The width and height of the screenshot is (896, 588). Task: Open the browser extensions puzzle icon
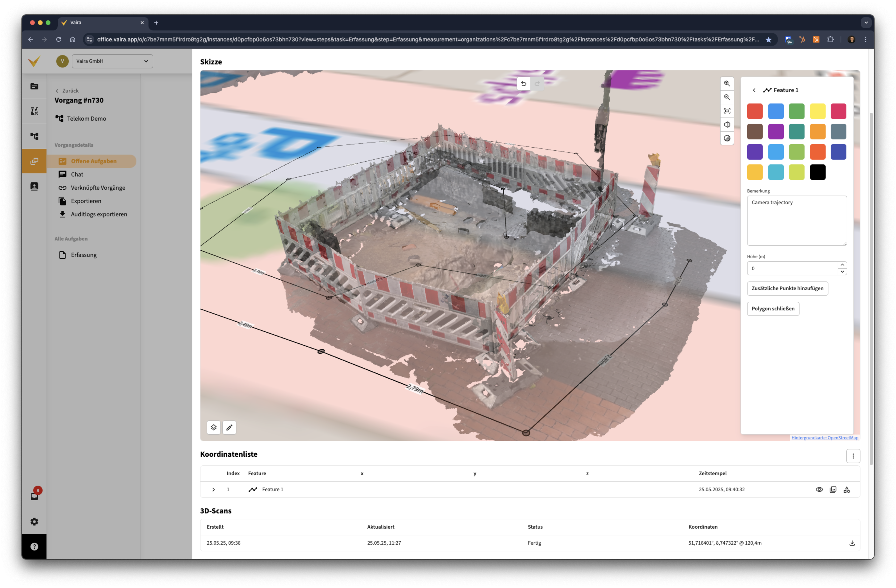[830, 39]
